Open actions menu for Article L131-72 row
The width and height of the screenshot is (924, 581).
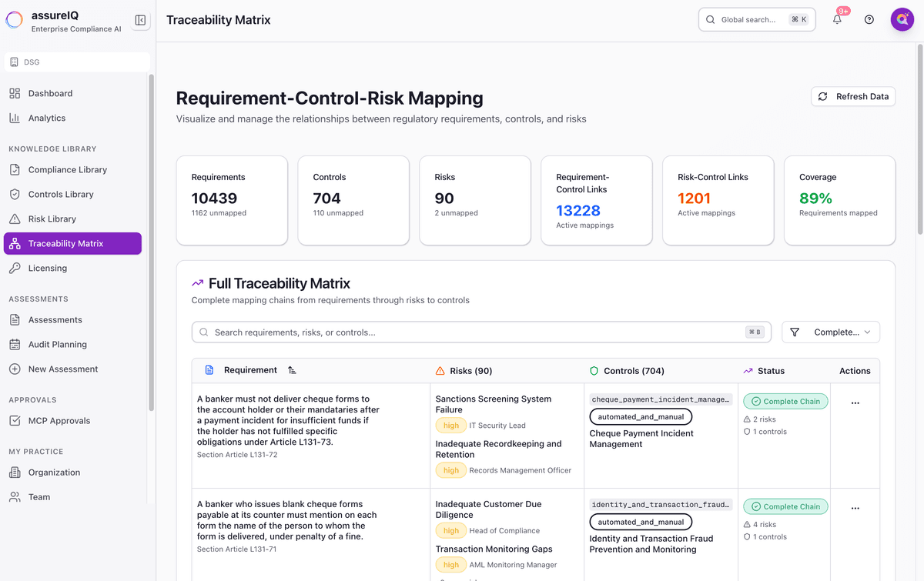[x=855, y=402]
